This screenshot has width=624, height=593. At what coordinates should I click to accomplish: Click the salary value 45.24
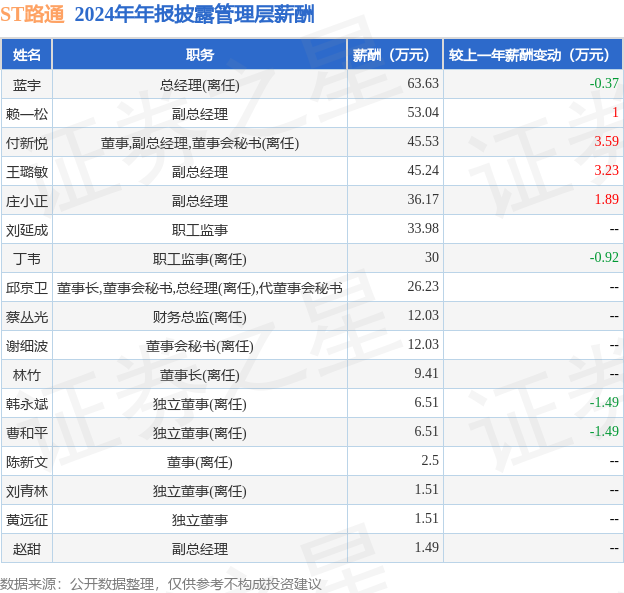tap(423, 171)
